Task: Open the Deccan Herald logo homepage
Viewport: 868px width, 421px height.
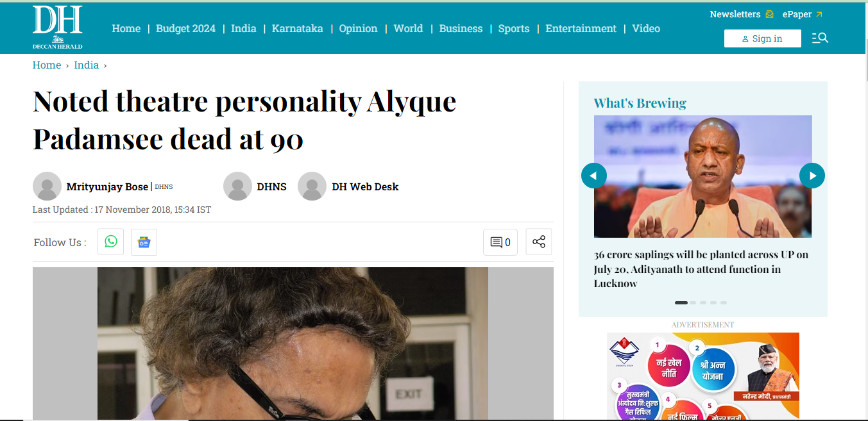Action: pos(58,28)
